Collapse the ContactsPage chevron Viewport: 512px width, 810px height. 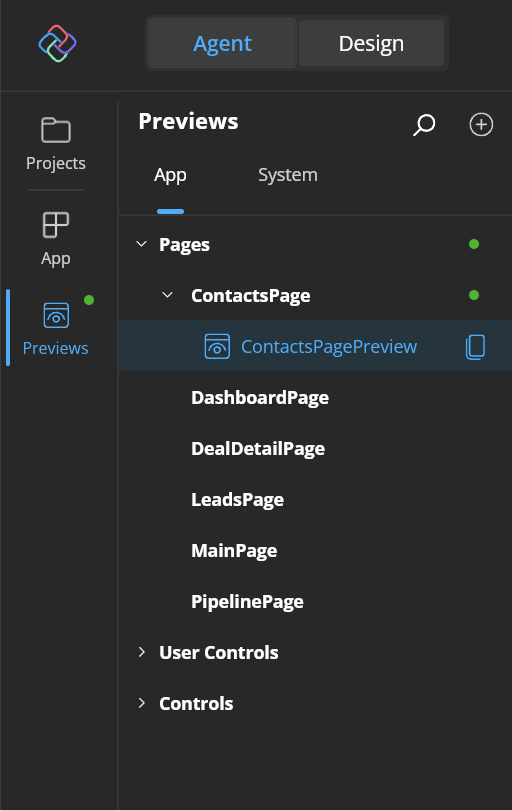click(167, 295)
